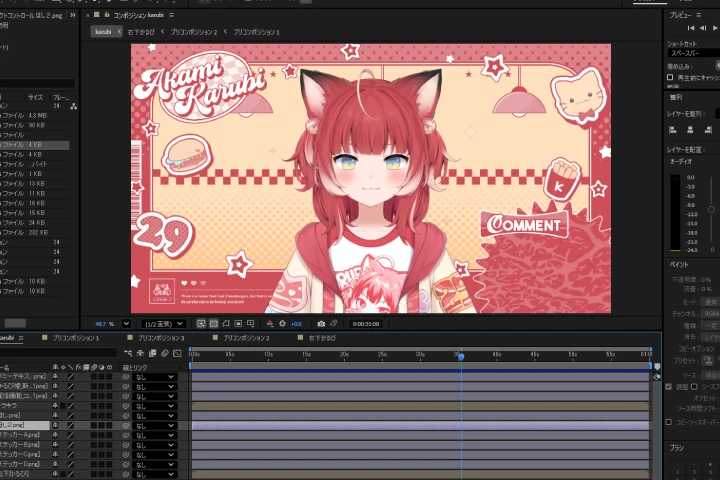
Task: Toggle lock source time checkbox in Paint
Action: 694,387
